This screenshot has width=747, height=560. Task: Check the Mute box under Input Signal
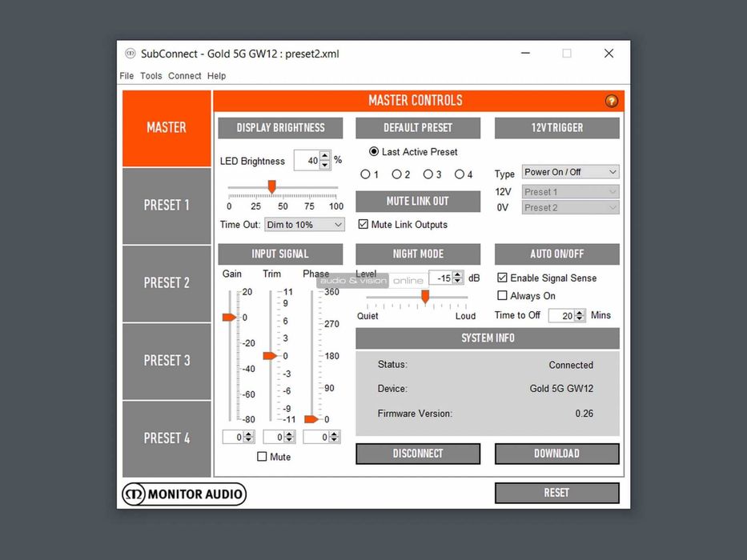click(262, 457)
